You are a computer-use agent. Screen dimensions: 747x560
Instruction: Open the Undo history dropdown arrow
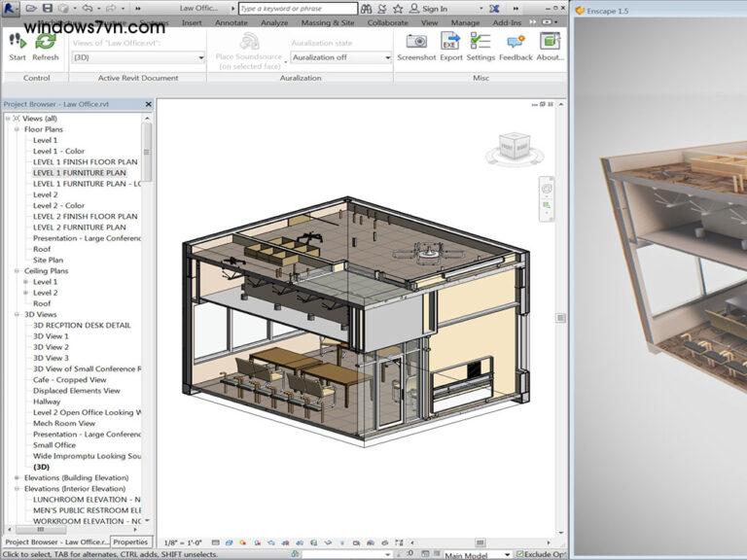pos(98,9)
